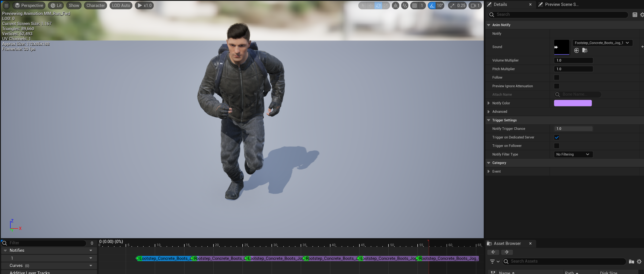Screen dimensions: 644x274
Task: Toggle rotation angle snapping icon
Action: [x=432, y=5]
